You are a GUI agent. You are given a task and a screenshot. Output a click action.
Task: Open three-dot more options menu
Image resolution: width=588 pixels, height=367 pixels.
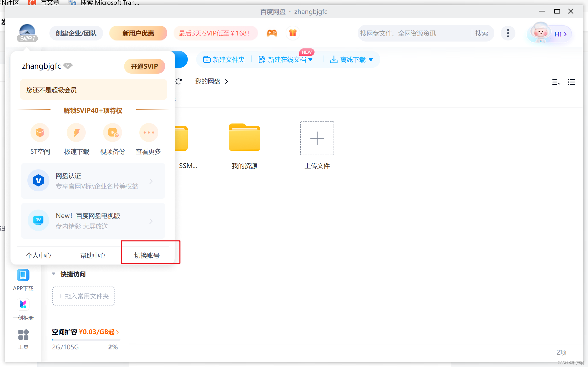click(x=508, y=33)
